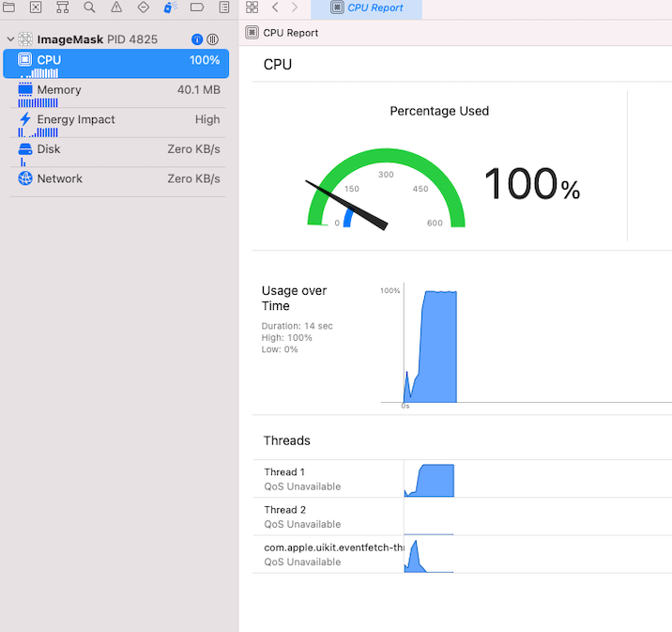672x632 pixels.
Task: Open the Breakpoint navigator tag icon
Action: [197, 7]
